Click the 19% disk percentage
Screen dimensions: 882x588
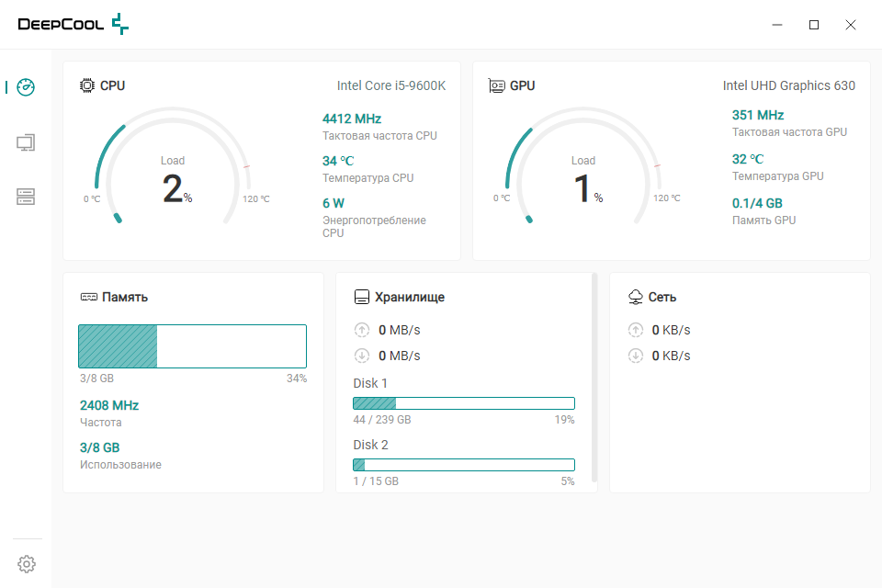coord(565,420)
